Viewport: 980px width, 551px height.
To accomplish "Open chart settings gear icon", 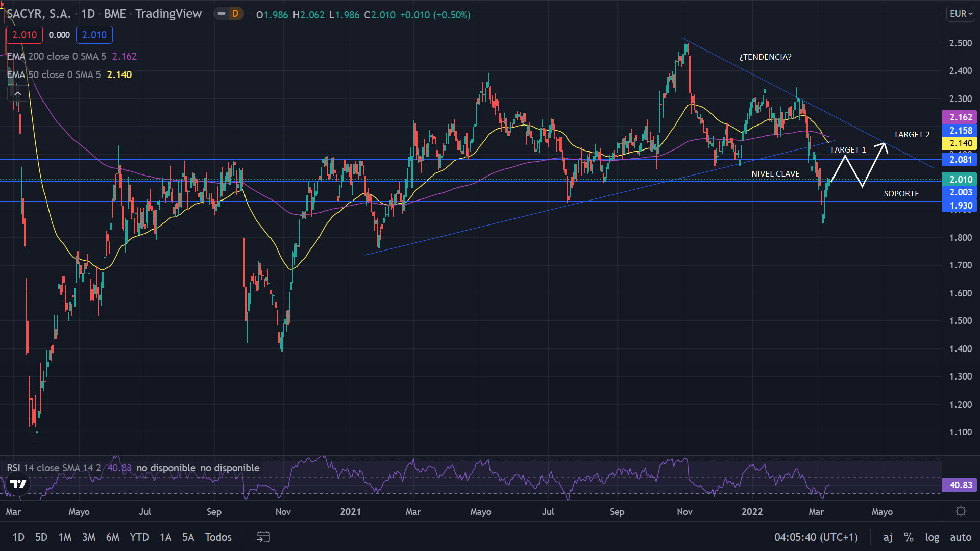I will tap(961, 511).
